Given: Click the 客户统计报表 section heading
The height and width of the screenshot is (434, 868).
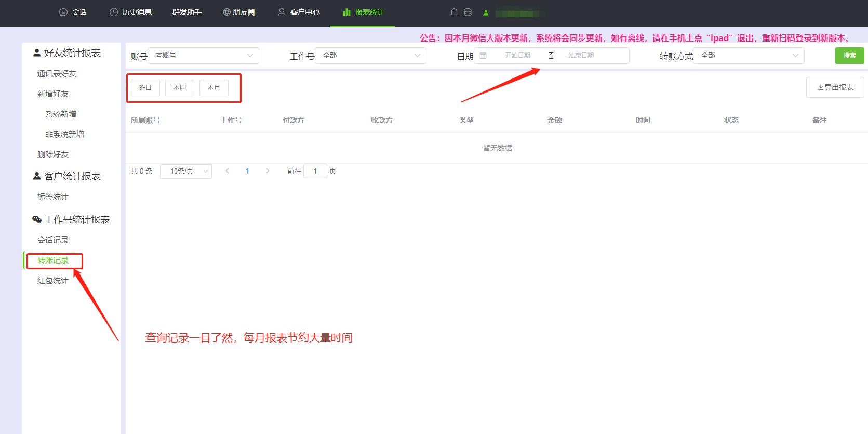Looking at the screenshot, I should tap(67, 176).
